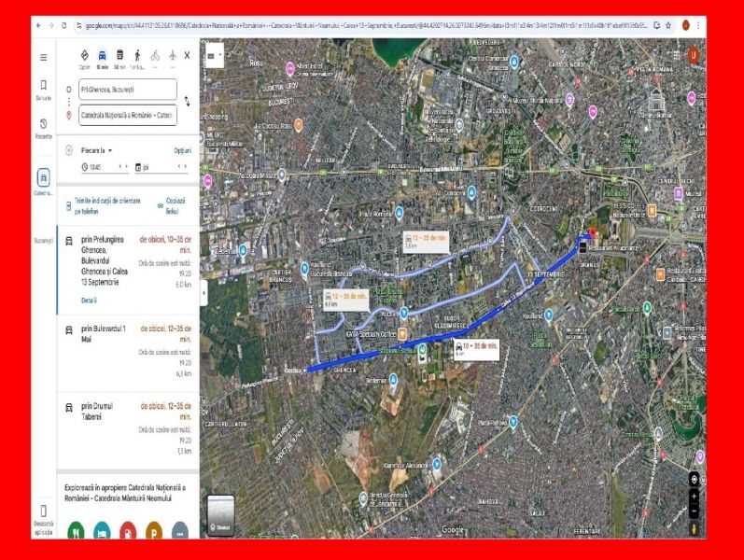Zoom in the map with plus button

click(694, 497)
